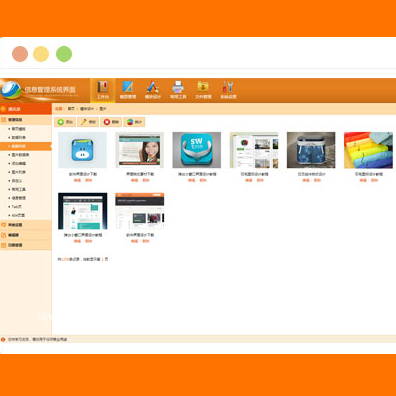This screenshot has height=396, width=396.
Task: Open the rainbow colored shirts thumbnail
Action: [368, 150]
